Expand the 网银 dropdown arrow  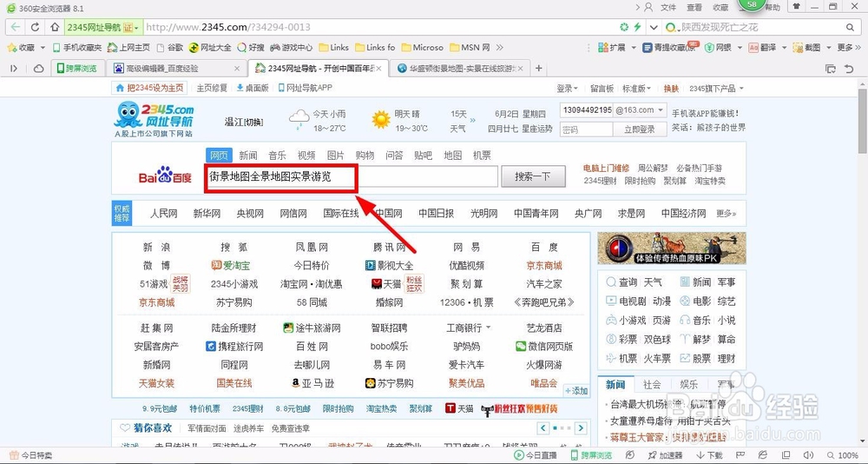(x=740, y=48)
